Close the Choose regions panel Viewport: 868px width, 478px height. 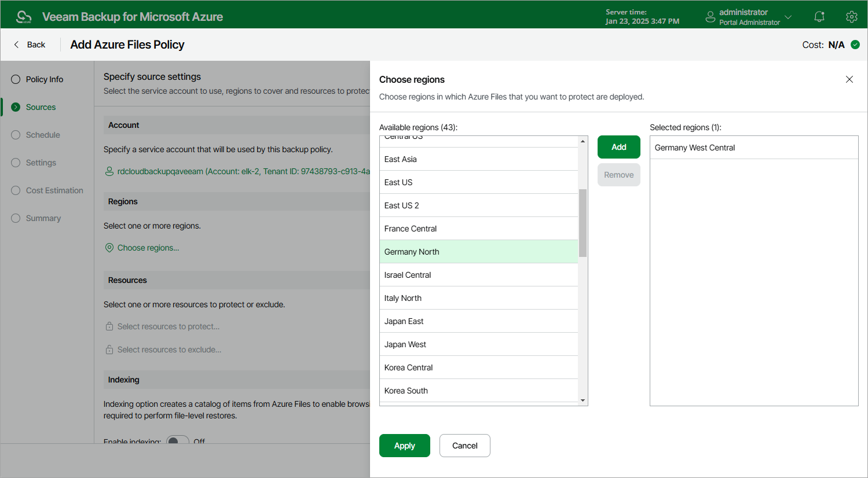[x=849, y=79]
